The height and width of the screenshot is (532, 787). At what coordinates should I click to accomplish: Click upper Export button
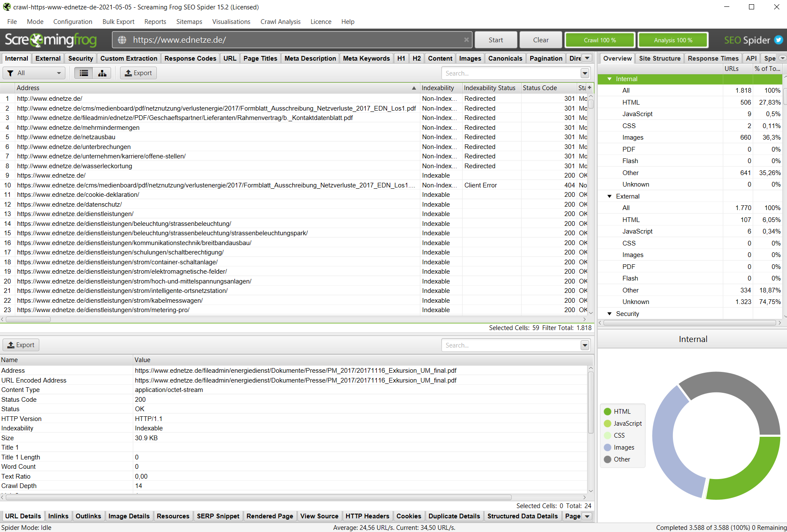(x=138, y=73)
